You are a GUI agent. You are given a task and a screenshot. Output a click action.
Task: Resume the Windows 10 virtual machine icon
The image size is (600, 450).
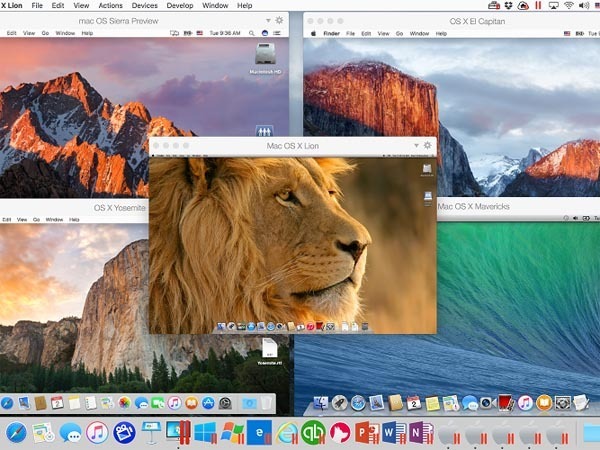(205, 433)
